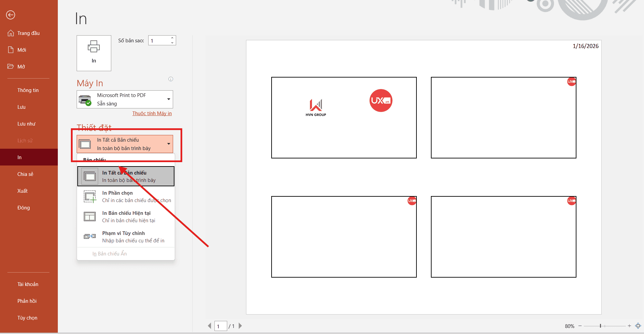Image resolution: width=644 pixels, height=334 pixels.
Task: Open Lưu như in sidebar
Action: (26, 124)
